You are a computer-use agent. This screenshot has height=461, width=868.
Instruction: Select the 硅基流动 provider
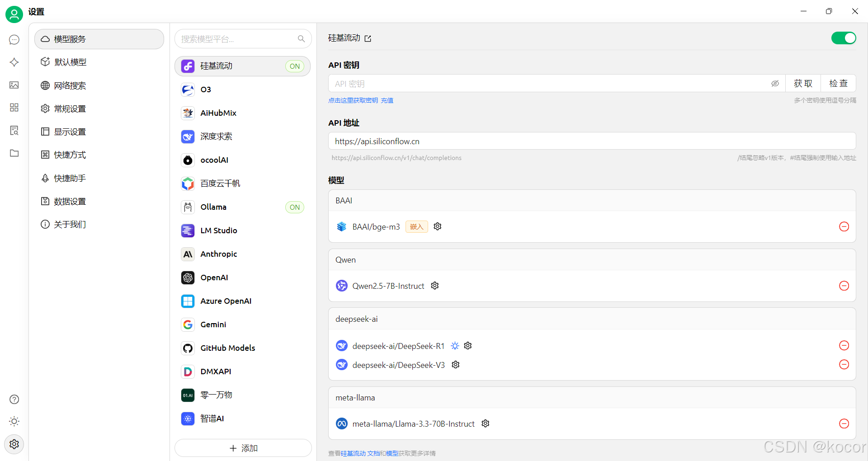point(243,66)
